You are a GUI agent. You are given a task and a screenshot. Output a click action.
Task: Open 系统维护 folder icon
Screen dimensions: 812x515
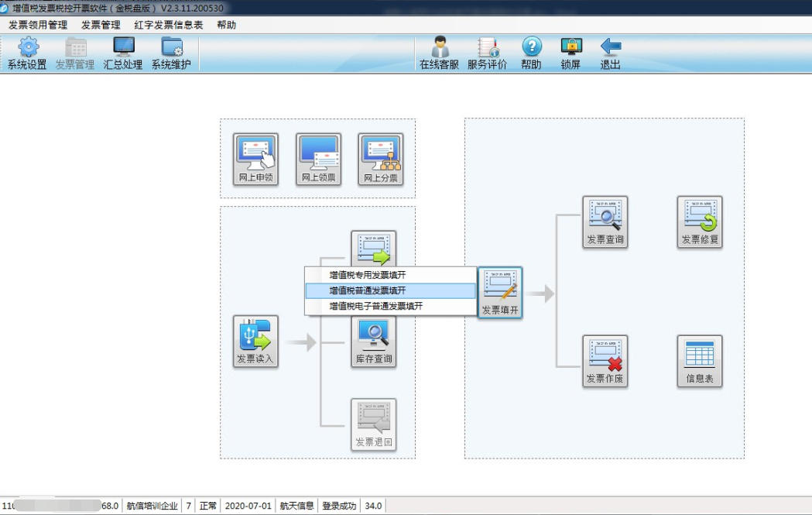tap(171, 53)
